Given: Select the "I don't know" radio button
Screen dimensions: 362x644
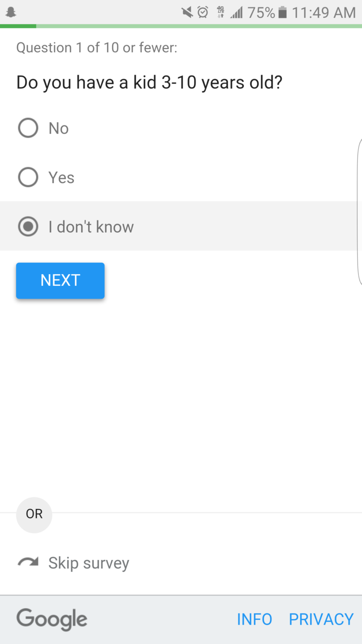Looking at the screenshot, I should pyautogui.click(x=28, y=227).
